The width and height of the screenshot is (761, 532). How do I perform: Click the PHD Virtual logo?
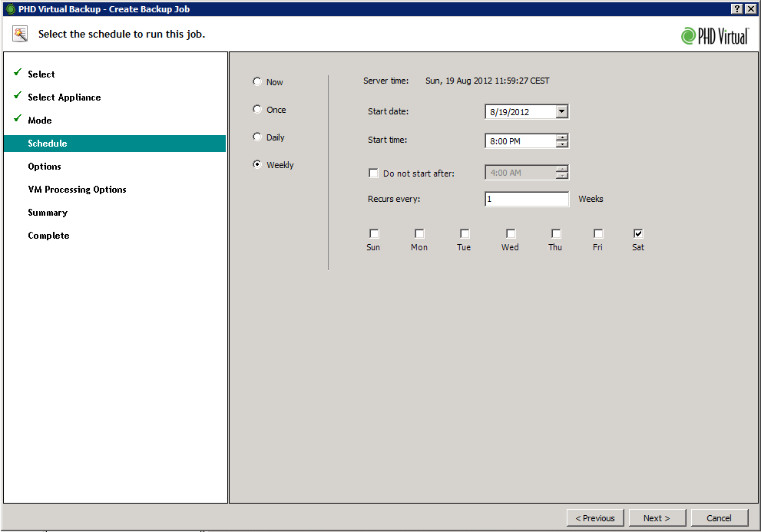click(715, 36)
